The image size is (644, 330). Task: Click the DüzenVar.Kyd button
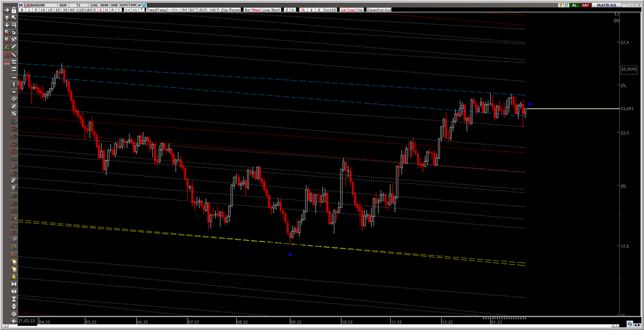pyautogui.click(x=379, y=10)
